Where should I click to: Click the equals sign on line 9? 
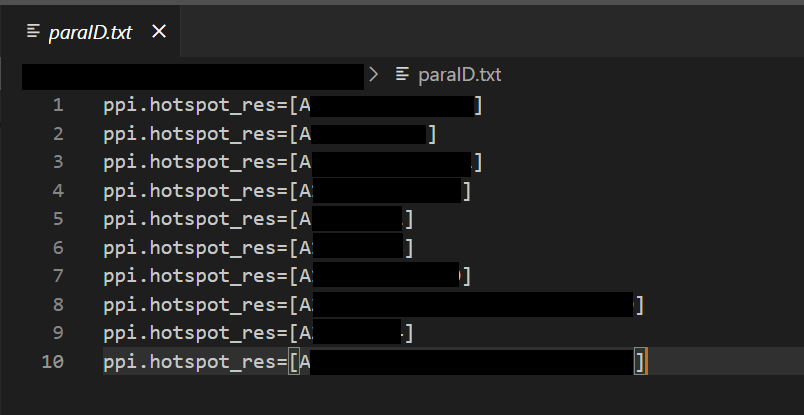[x=283, y=332]
